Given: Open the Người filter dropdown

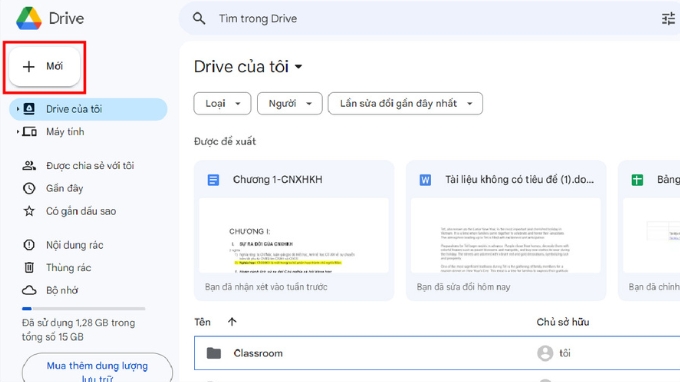Looking at the screenshot, I should tap(290, 104).
